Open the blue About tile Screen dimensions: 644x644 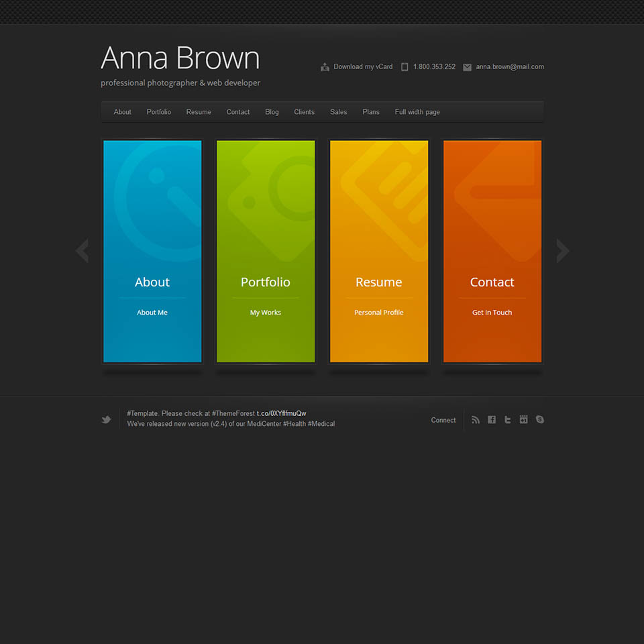tap(152, 252)
